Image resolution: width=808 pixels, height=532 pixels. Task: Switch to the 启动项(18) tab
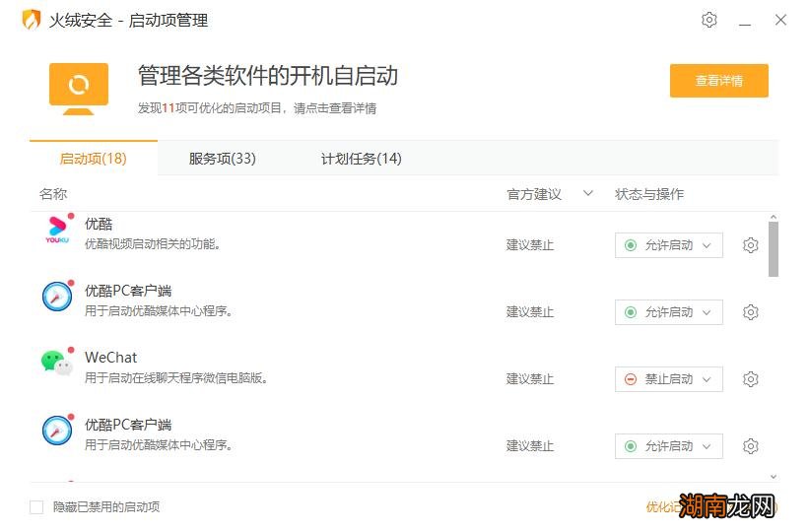tap(94, 158)
